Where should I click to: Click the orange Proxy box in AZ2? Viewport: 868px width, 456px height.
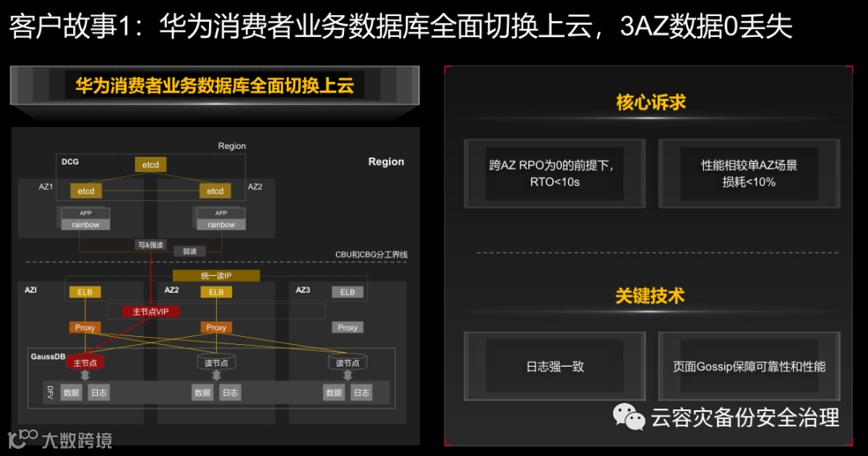pyautogui.click(x=216, y=327)
